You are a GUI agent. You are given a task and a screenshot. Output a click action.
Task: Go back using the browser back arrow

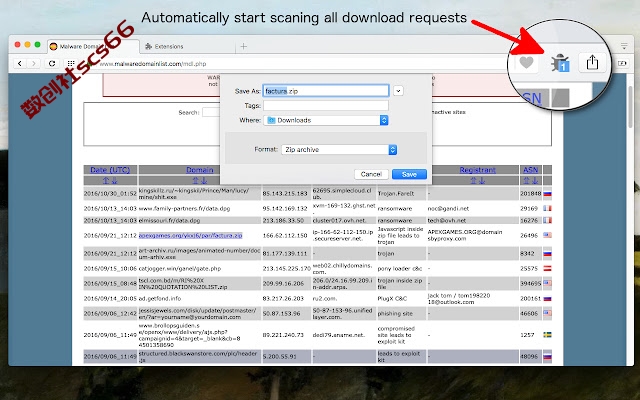[x=20, y=63]
